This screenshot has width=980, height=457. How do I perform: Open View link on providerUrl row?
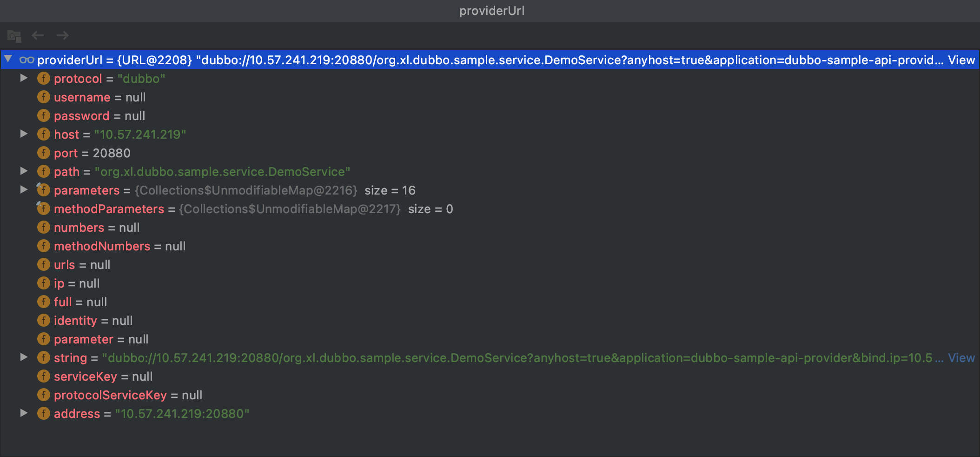click(961, 60)
